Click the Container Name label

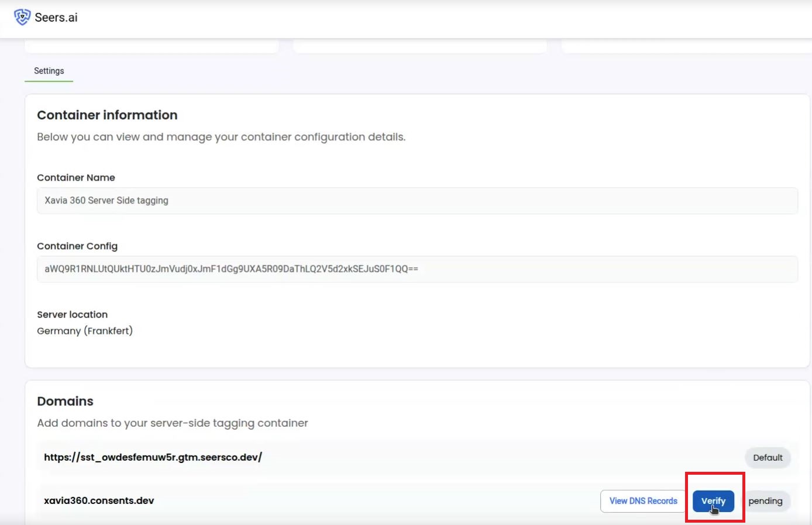(x=76, y=178)
